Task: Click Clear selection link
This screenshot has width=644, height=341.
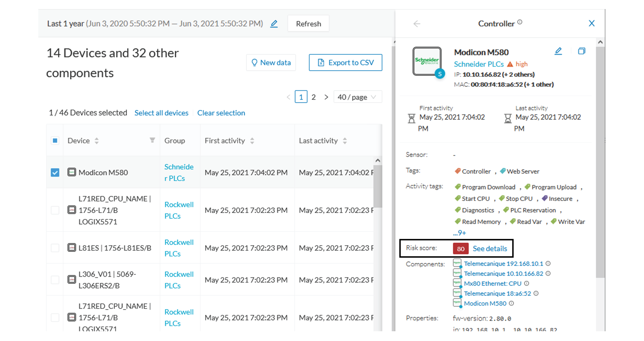Action: (x=221, y=113)
